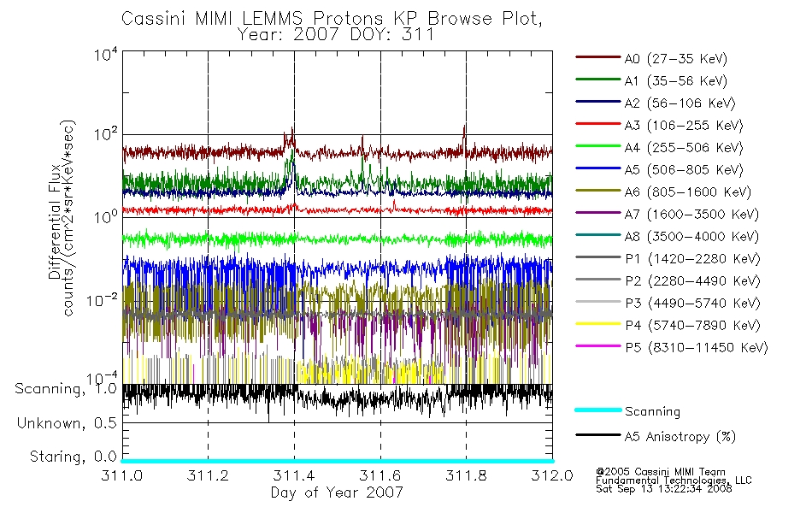Select the P2 (2280-4490 KeV) legend label

692,281
